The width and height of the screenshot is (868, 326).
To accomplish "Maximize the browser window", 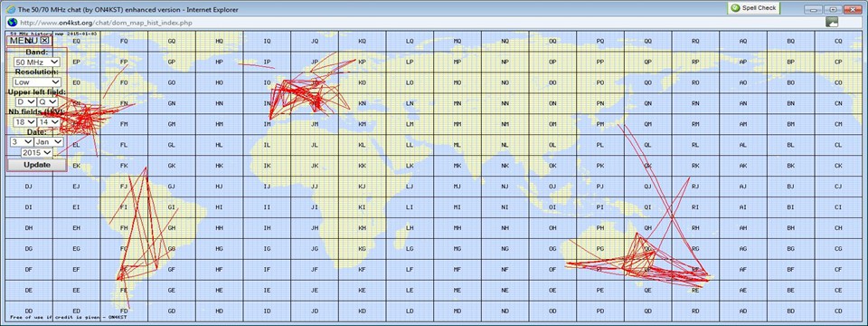I will tap(833, 9).
